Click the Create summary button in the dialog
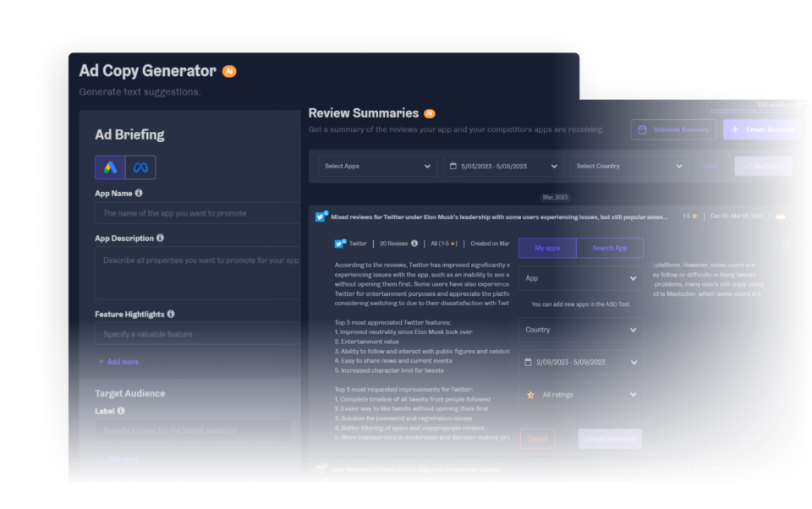This screenshot has height=509, width=812. click(610, 439)
